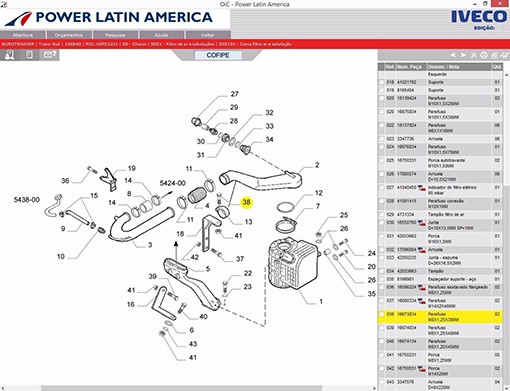The width and height of the screenshot is (510, 391).
Task: Click the checkmark icon at toolbar end
Action: (x=505, y=55)
